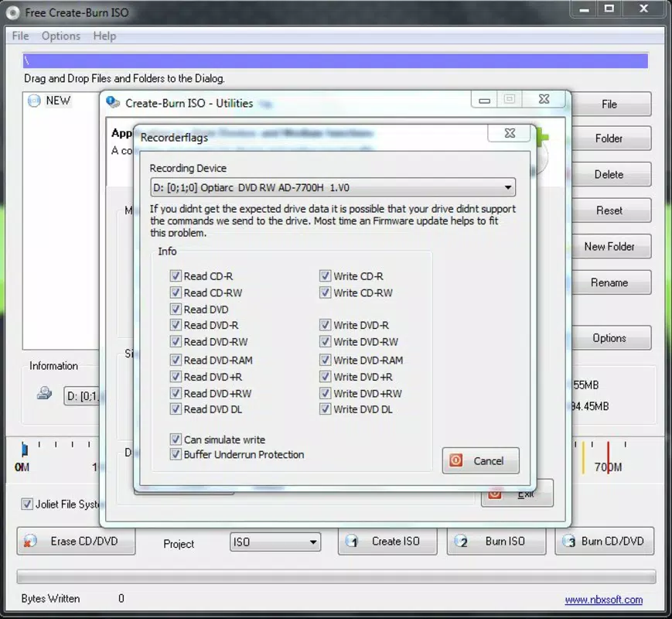This screenshot has height=619, width=672.
Task: Toggle the Write DVD-RAM checkbox
Action: [326, 360]
